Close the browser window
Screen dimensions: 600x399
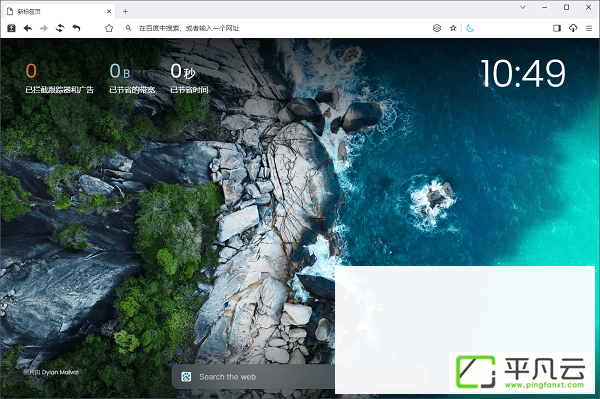pos(589,7)
